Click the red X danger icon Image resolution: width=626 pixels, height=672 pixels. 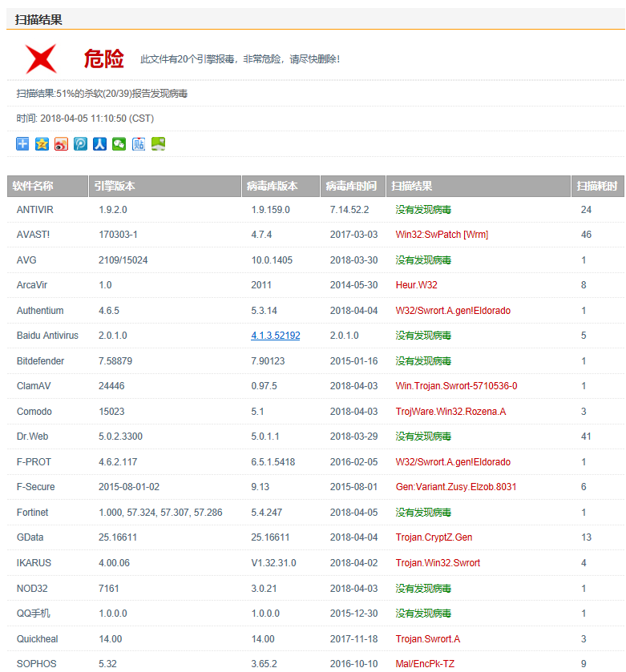pyautogui.click(x=41, y=58)
